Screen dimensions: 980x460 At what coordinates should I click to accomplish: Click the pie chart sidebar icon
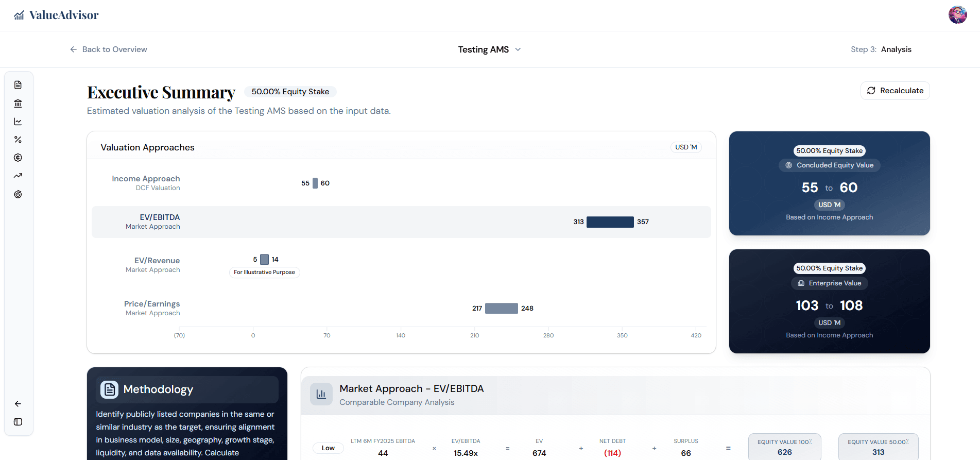pos(18,194)
